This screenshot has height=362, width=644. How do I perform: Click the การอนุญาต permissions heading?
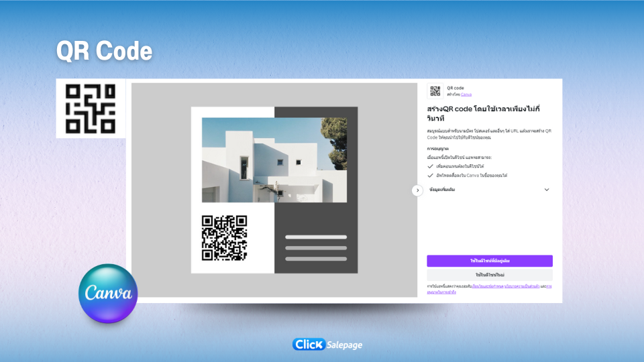pyautogui.click(x=438, y=149)
